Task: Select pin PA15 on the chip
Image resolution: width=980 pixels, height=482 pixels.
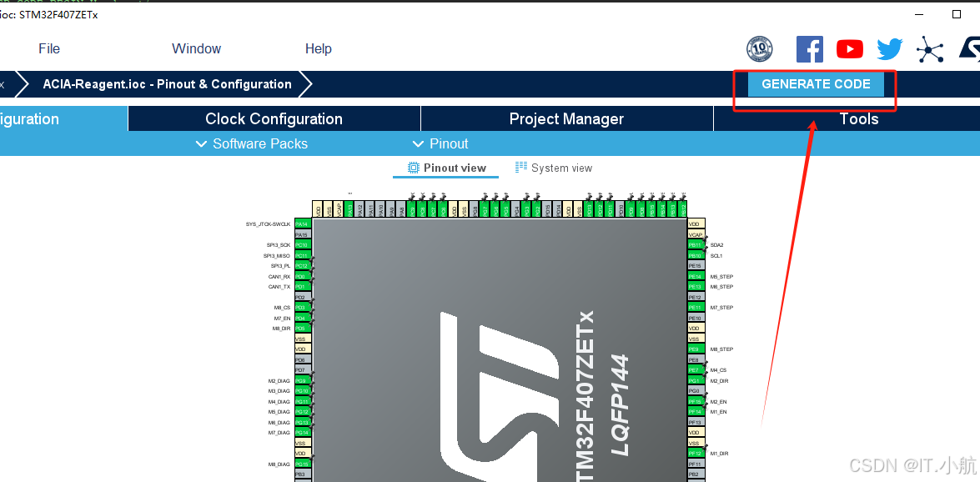Action: click(303, 234)
